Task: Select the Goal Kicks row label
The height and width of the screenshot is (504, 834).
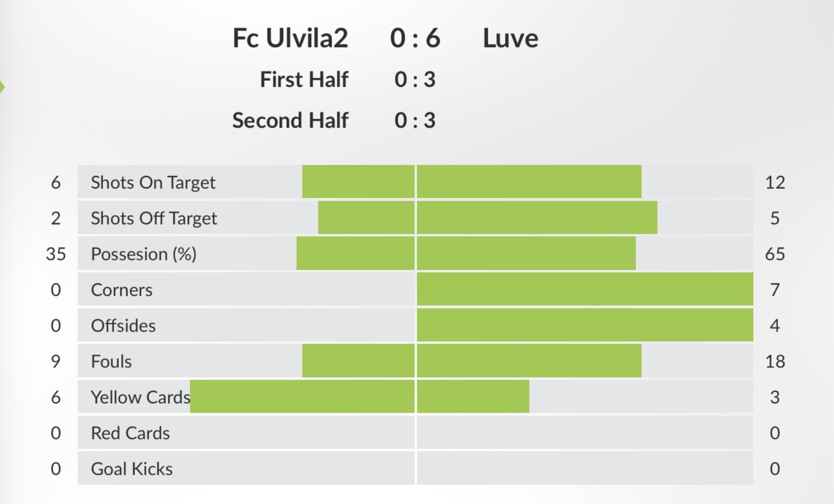Action: click(x=131, y=469)
